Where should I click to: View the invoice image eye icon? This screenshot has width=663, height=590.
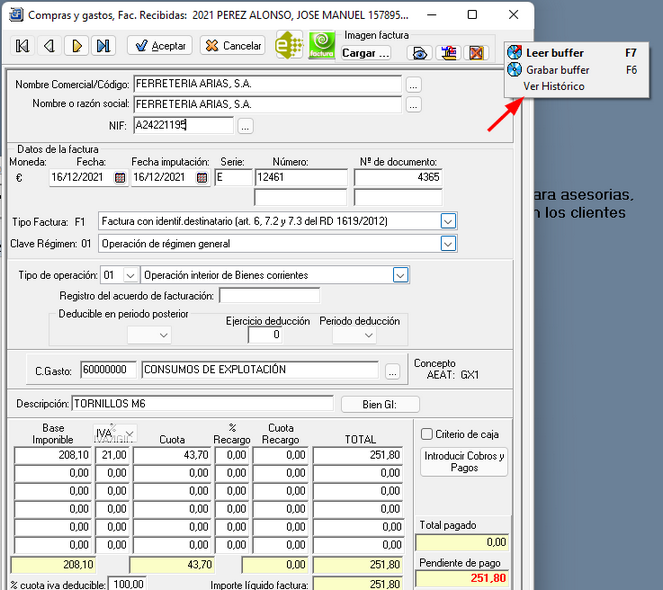tap(422, 53)
